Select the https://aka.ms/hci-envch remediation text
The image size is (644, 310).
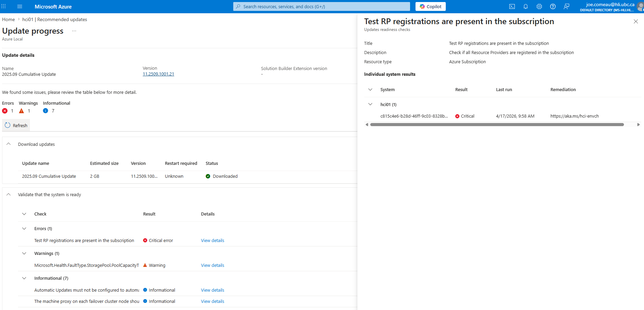575,116
